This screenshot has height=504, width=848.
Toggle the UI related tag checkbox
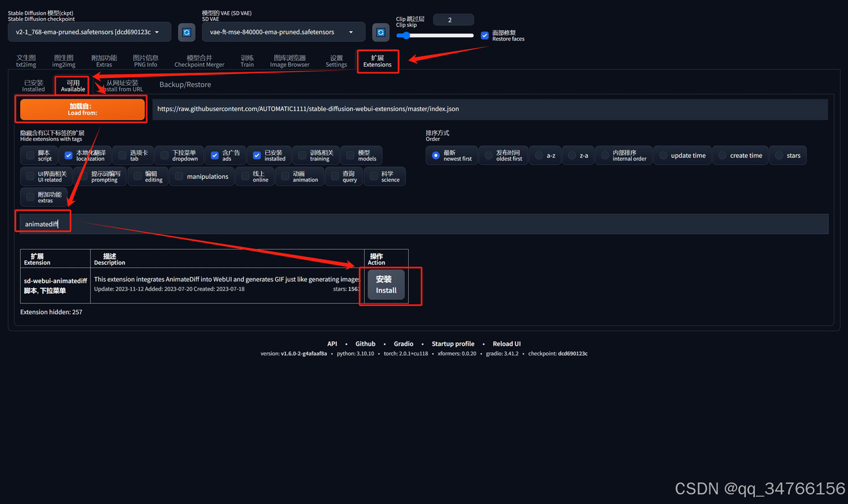pos(31,176)
